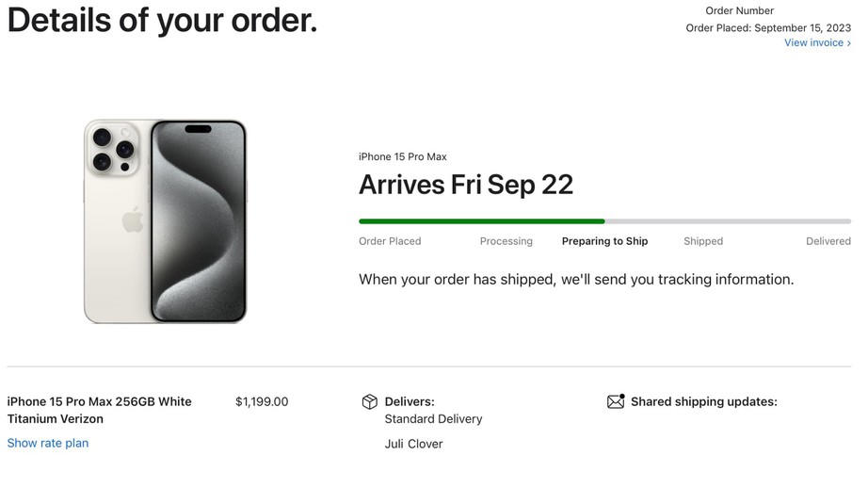This screenshot has width=868, height=488.
Task: Click the View invoice chevron arrow
Action: click(x=849, y=43)
